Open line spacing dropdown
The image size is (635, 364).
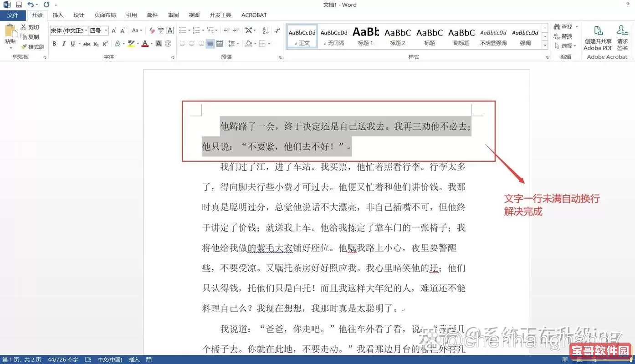click(x=233, y=44)
